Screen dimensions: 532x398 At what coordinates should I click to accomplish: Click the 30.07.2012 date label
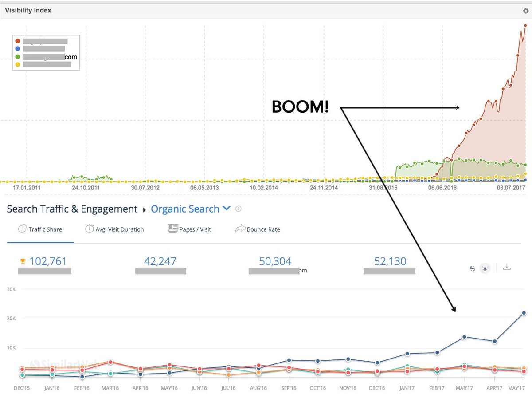(x=145, y=188)
